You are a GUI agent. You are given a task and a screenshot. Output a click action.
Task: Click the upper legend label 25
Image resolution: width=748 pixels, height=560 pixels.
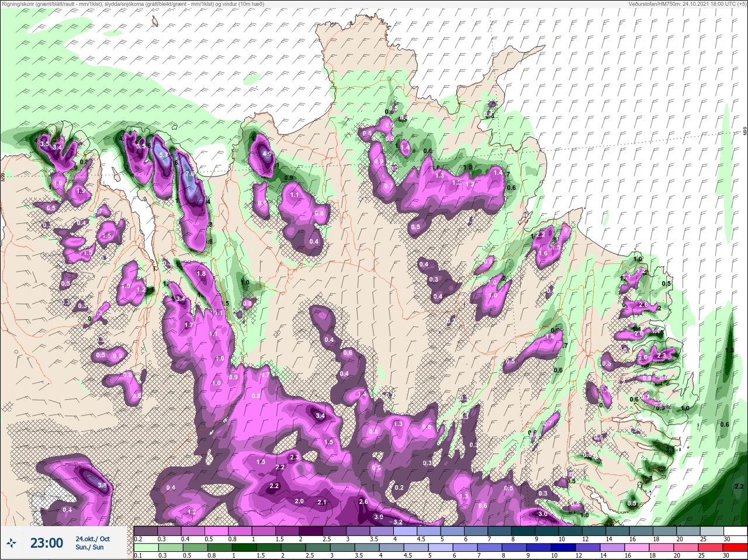pyautogui.click(x=703, y=539)
